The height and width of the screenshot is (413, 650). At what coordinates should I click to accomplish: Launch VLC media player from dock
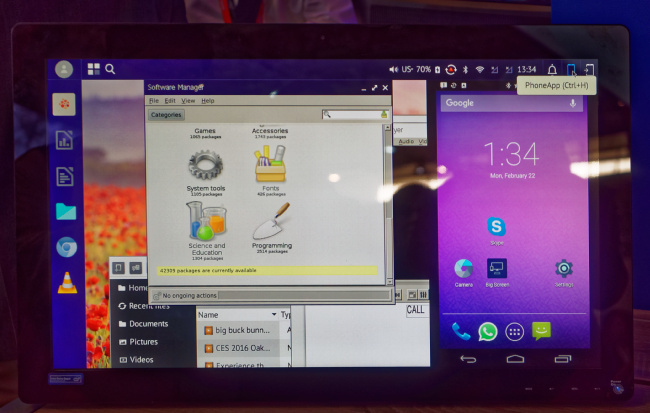pyautogui.click(x=67, y=283)
